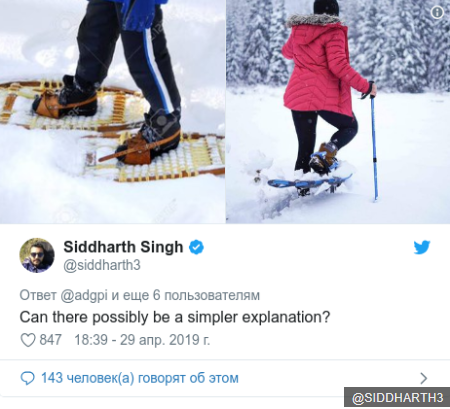The image size is (450, 409).
Task: Click the 18:39 tweet time
Action: click(91, 340)
